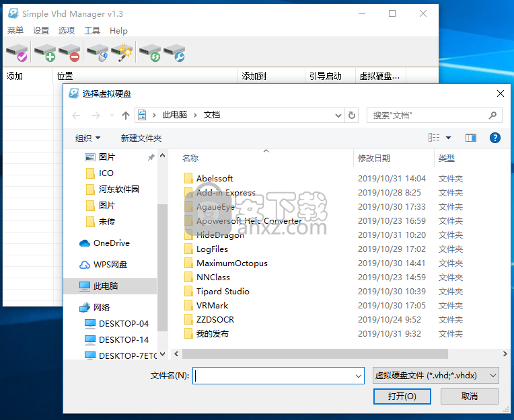
Task: Open the 菜单 menu in Simple Vhd Manager
Action: 15,31
